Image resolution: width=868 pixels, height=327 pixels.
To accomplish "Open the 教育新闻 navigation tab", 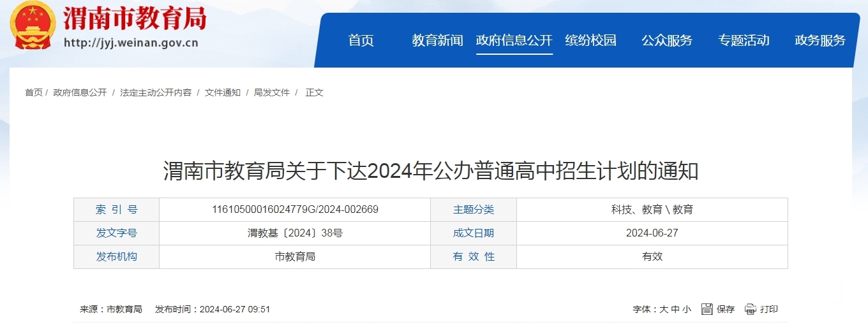I will pos(437,41).
